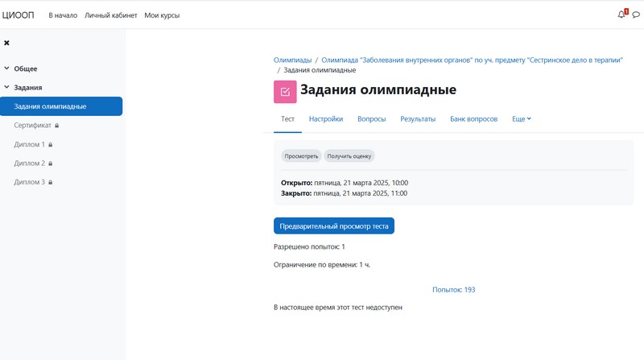This screenshot has height=360, width=644.
Task: Click the lock icon beside Диплом 1
Action: click(51, 145)
